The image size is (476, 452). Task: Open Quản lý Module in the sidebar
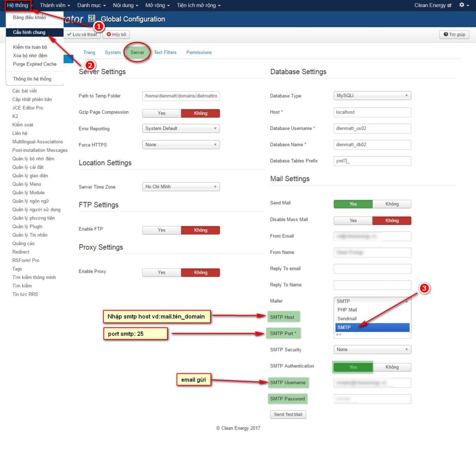(x=29, y=193)
